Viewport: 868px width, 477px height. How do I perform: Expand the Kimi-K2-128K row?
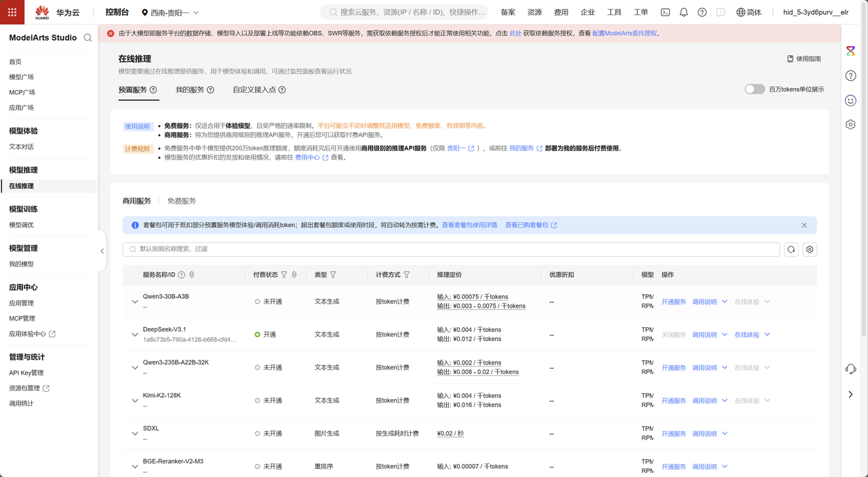(135, 400)
